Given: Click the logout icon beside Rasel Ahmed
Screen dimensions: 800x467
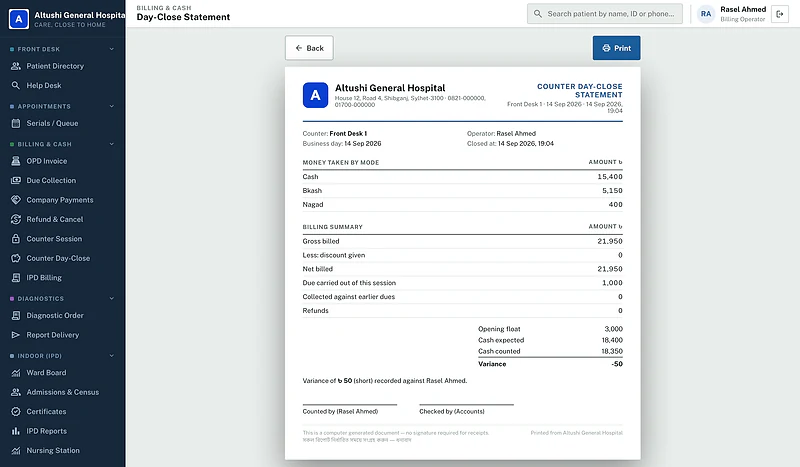Looking at the screenshot, I should [x=780, y=14].
